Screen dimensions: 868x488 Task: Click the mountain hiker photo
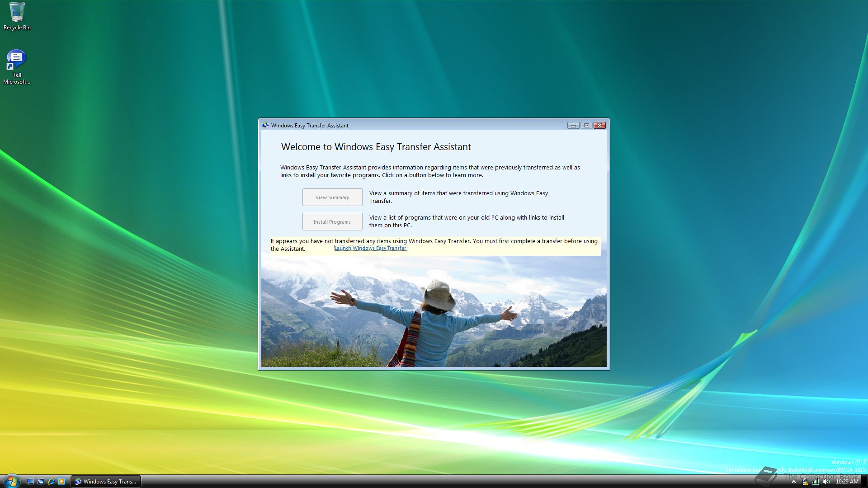pos(434,311)
